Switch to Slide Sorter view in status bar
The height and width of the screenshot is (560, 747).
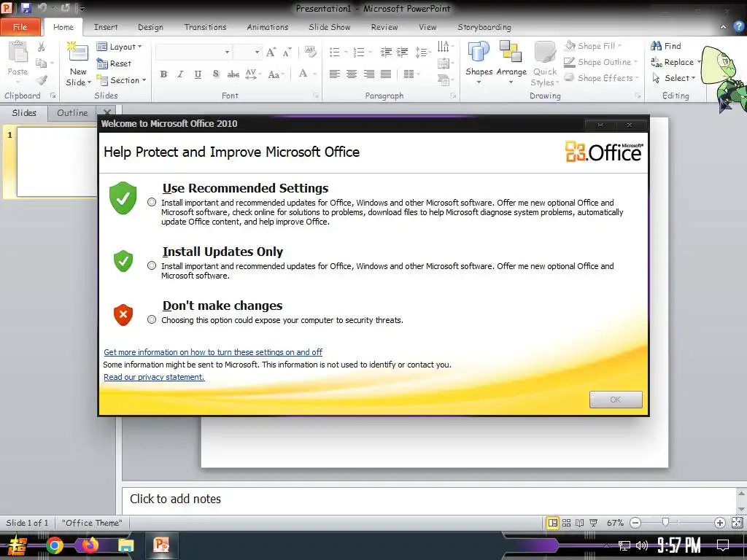(x=566, y=523)
